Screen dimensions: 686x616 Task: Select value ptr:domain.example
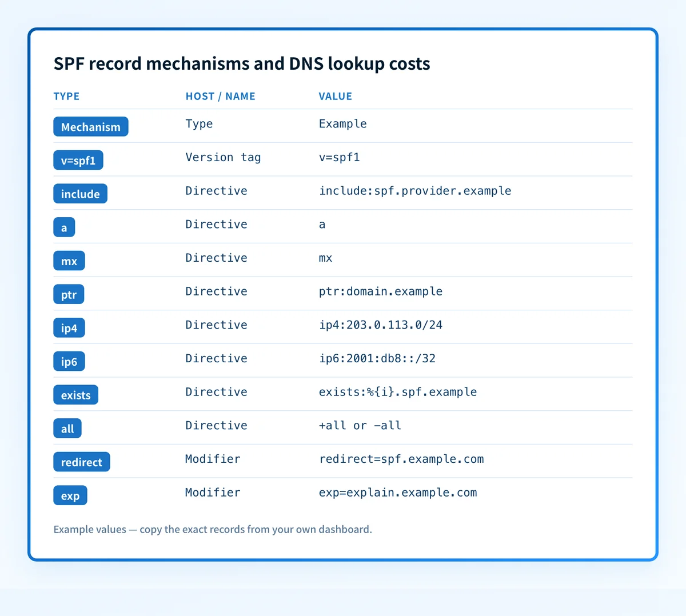tap(381, 291)
